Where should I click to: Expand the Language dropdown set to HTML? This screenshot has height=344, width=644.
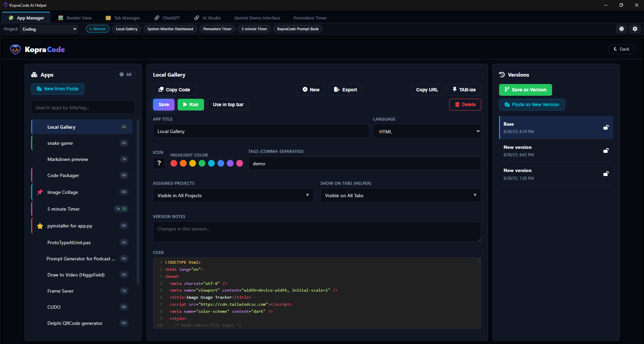point(427,132)
